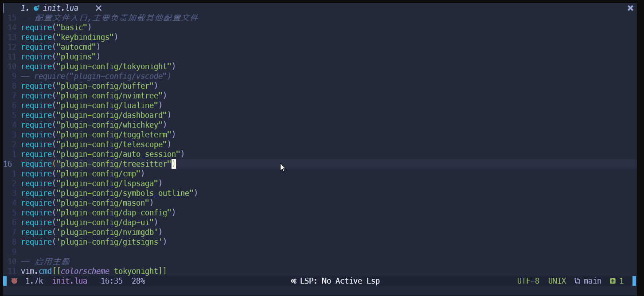This screenshot has height=296, width=644.
Task: Close the tabline with the top-right X
Action: (630, 8)
